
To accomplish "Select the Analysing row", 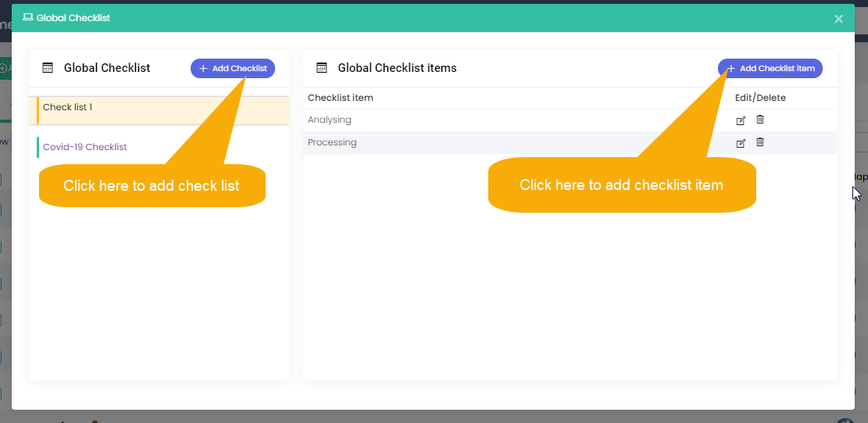I will [x=570, y=120].
